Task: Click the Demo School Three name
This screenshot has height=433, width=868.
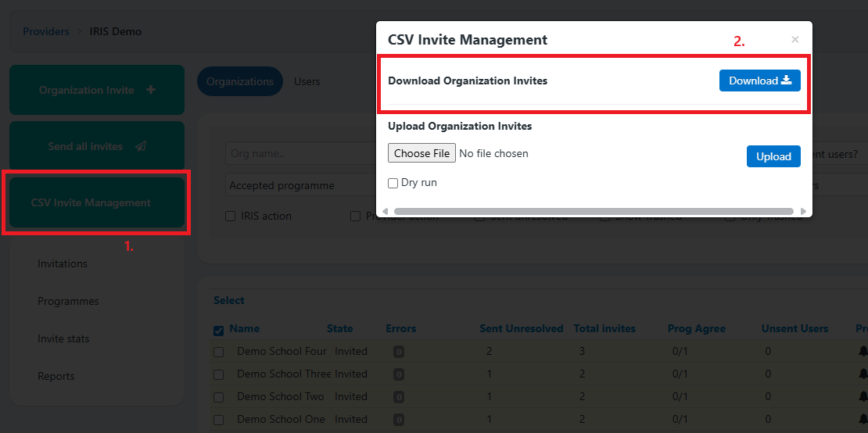Action: (x=284, y=374)
